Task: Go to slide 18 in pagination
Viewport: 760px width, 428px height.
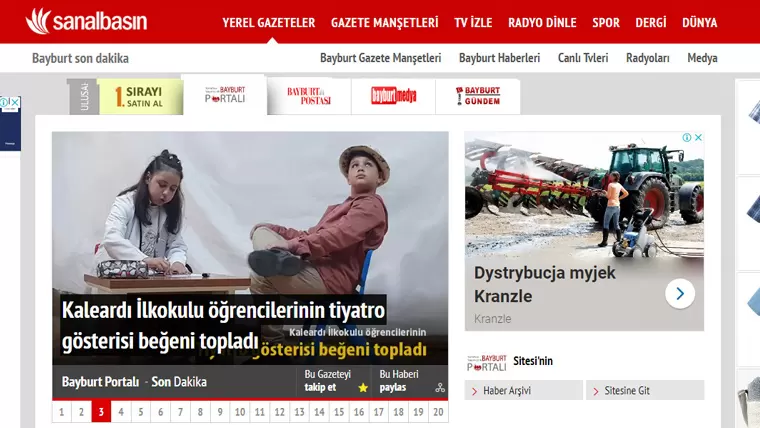Action: tap(399, 412)
